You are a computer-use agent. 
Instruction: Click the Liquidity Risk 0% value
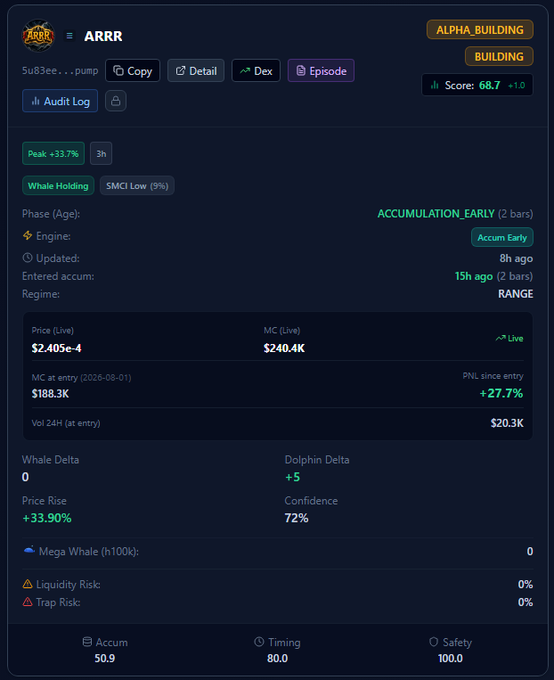pyautogui.click(x=525, y=584)
